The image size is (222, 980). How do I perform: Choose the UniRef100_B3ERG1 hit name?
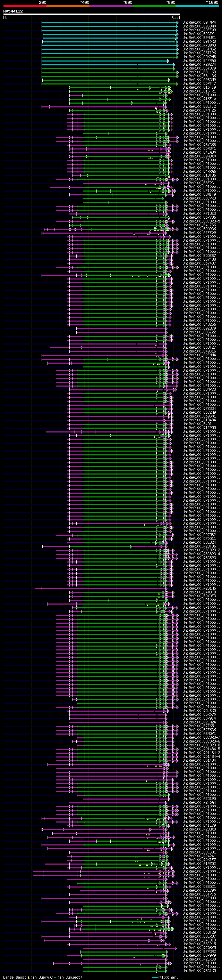pyautogui.click(x=199, y=183)
